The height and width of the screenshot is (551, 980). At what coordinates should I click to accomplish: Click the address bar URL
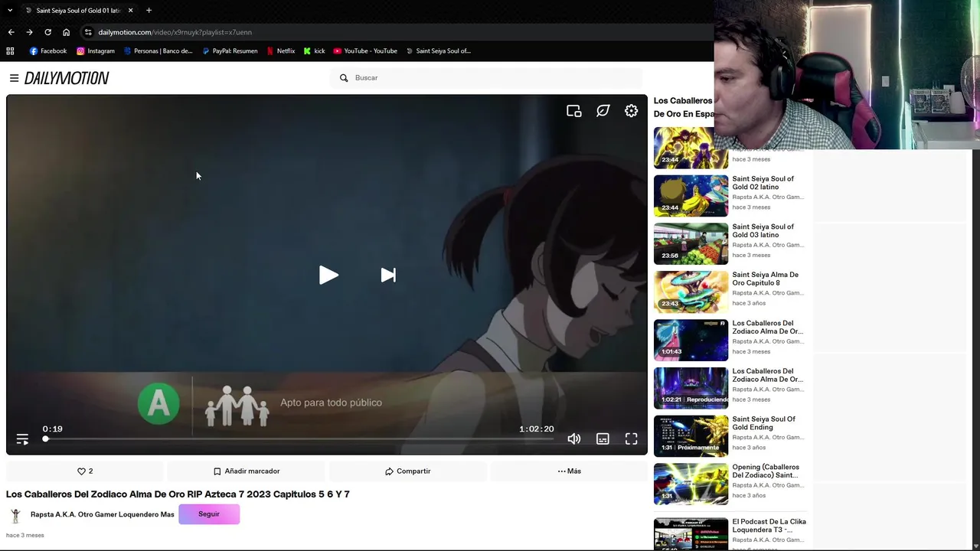pyautogui.click(x=175, y=32)
